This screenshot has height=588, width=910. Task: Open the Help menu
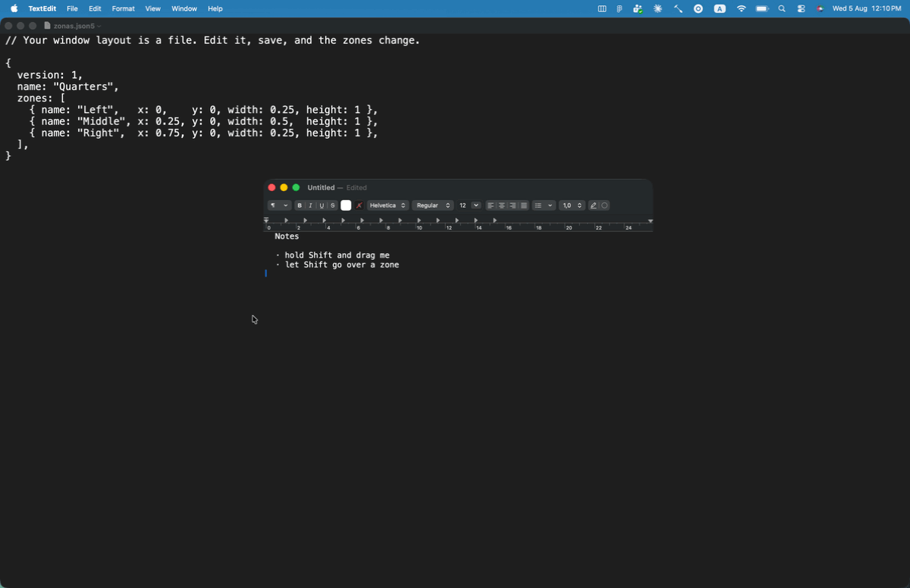215,8
